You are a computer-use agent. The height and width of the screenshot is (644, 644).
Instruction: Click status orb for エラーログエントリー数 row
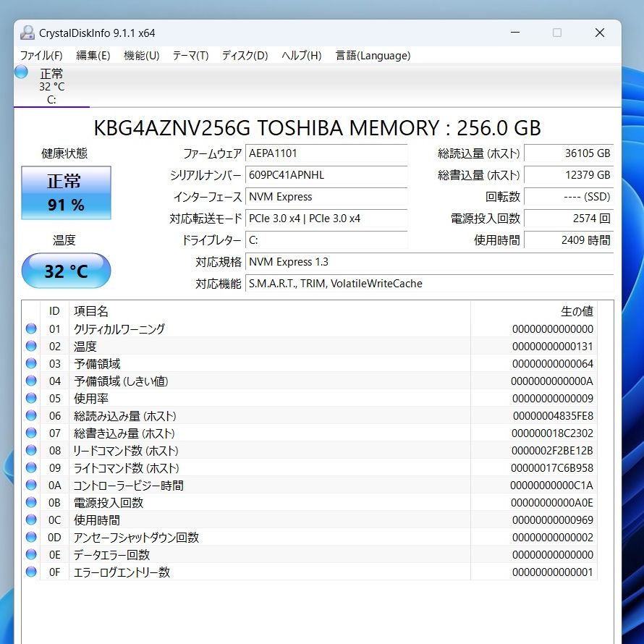click(31, 572)
